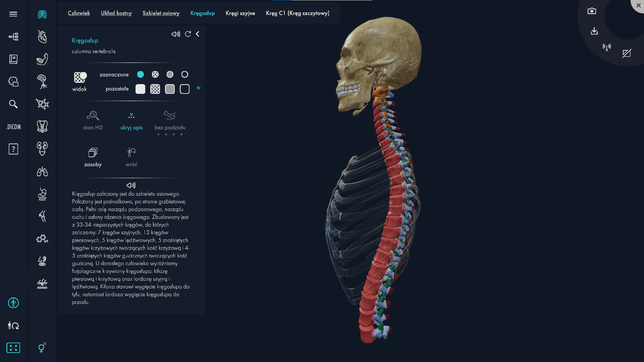The width and height of the screenshot is (644, 362).
Task: Open the book library icon
Action: click(13, 59)
